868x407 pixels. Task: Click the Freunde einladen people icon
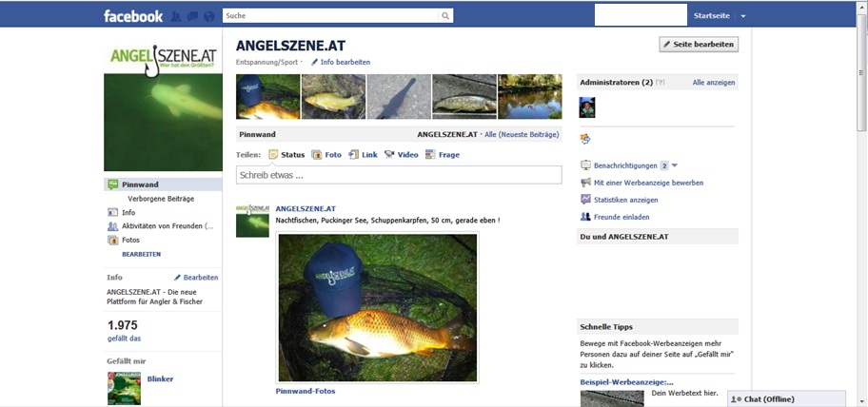585,217
